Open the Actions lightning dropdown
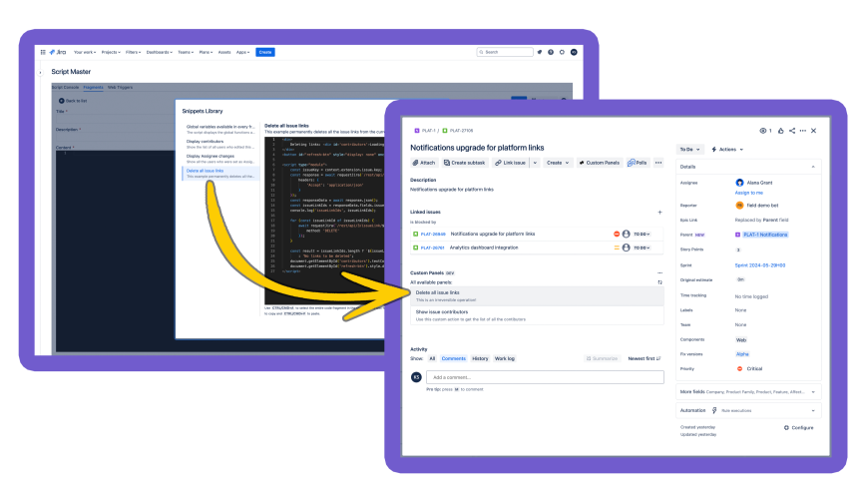 pyautogui.click(x=727, y=150)
